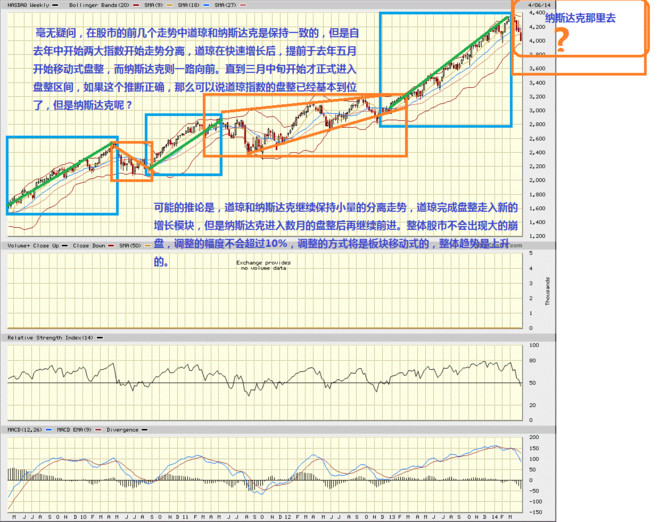The image size is (660, 522).
Task: Click the MACD EMA(9) legend label
Action: [74, 430]
